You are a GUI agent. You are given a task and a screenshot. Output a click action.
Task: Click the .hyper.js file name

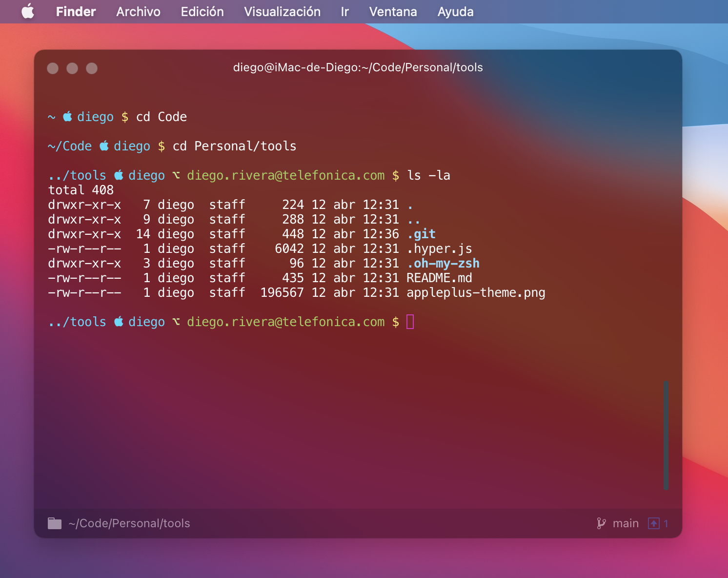coord(440,249)
